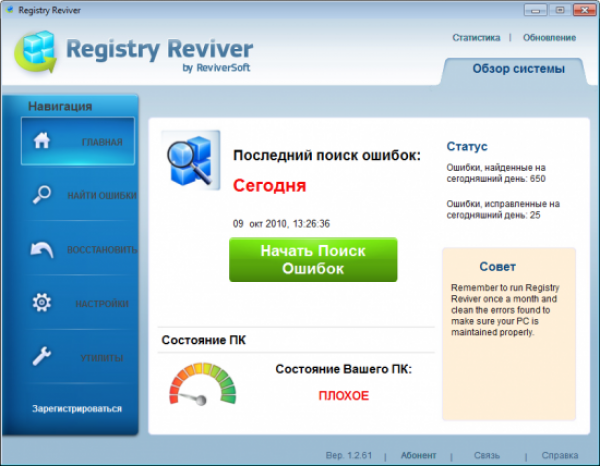
Task: Click errors found count 650 text
Action: pos(496,173)
